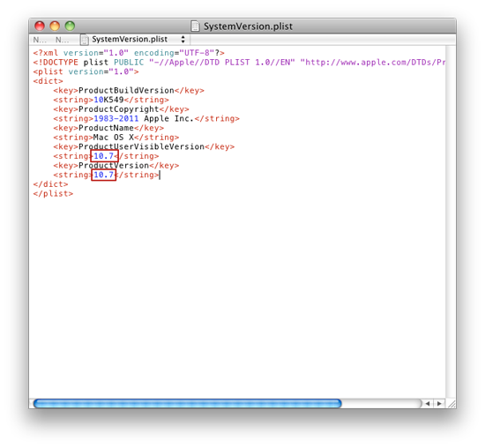Click the document proxy icon in title bar
The height and width of the screenshot is (448, 485).
[x=195, y=26]
